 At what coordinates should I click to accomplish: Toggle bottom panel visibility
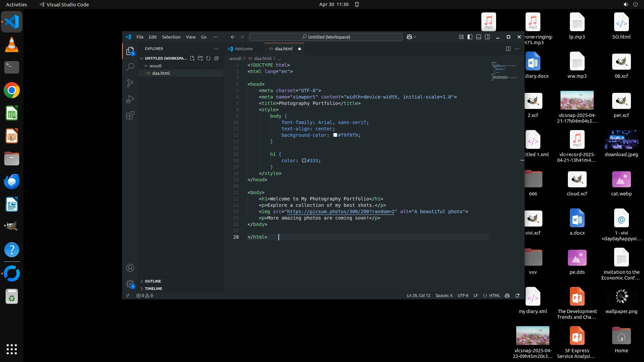click(479, 37)
